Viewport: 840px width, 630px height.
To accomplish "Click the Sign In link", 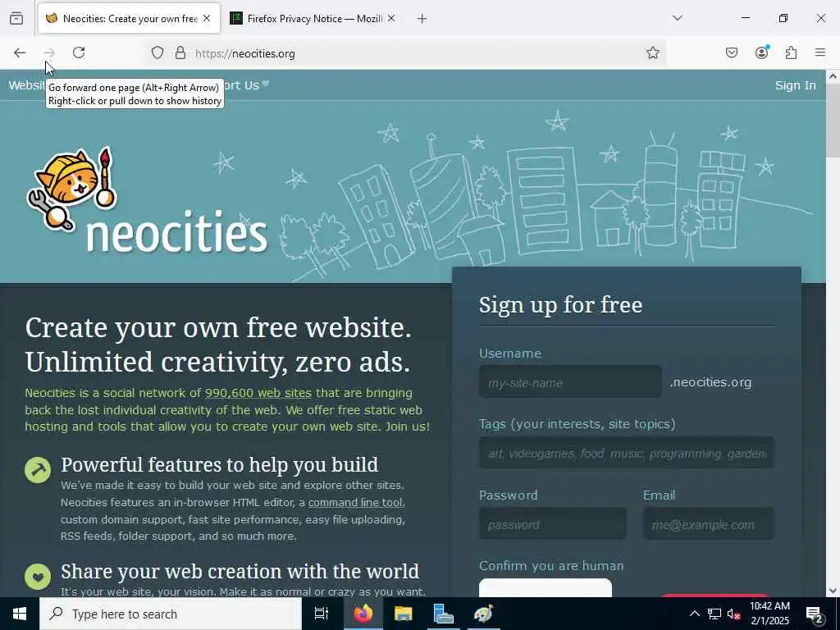I will (796, 85).
